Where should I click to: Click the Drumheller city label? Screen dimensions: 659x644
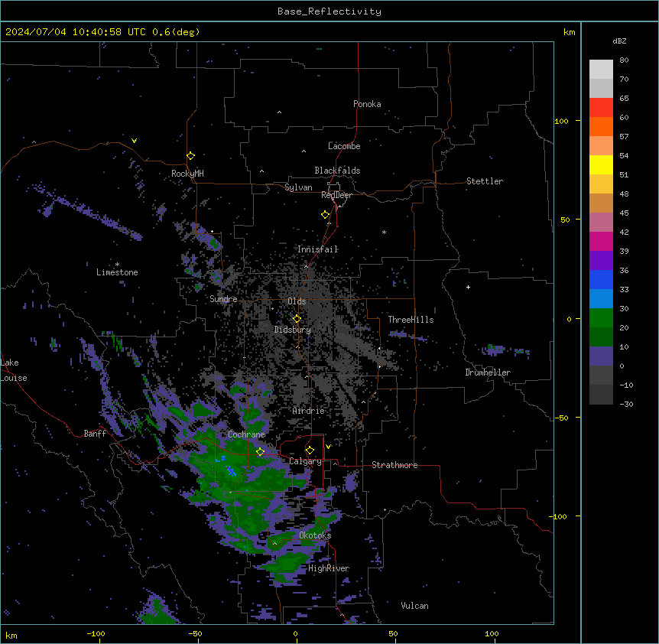tap(488, 372)
